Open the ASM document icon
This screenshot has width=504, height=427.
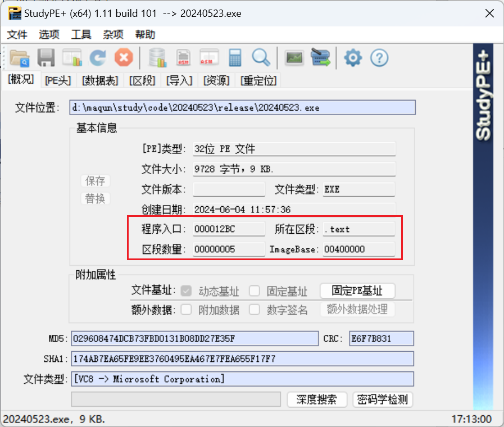click(183, 58)
